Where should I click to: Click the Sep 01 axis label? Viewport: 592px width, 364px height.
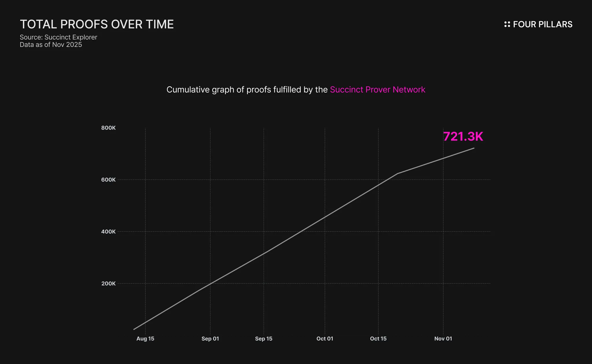click(210, 339)
